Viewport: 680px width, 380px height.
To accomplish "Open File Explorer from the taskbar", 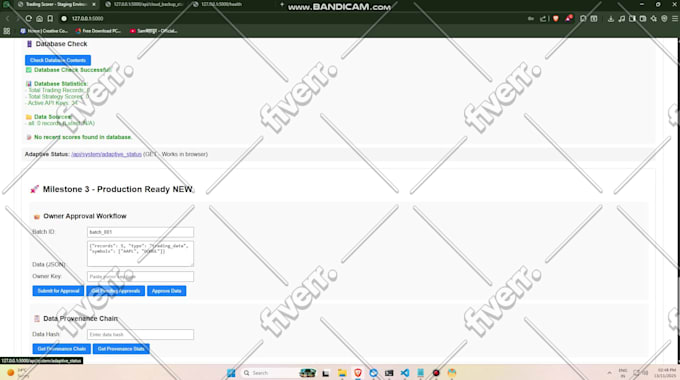I will tap(342, 373).
